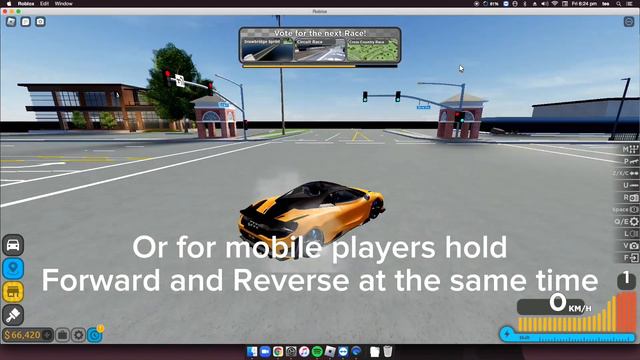Open Zoom from the Dock
Image resolution: width=640 pixels, height=360 pixels.
click(265, 351)
